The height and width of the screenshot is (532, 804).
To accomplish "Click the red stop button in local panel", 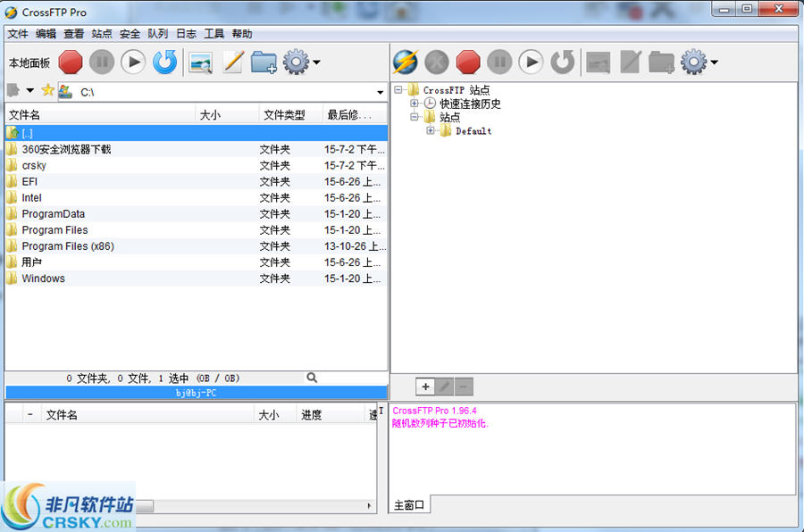I will [x=71, y=62].
